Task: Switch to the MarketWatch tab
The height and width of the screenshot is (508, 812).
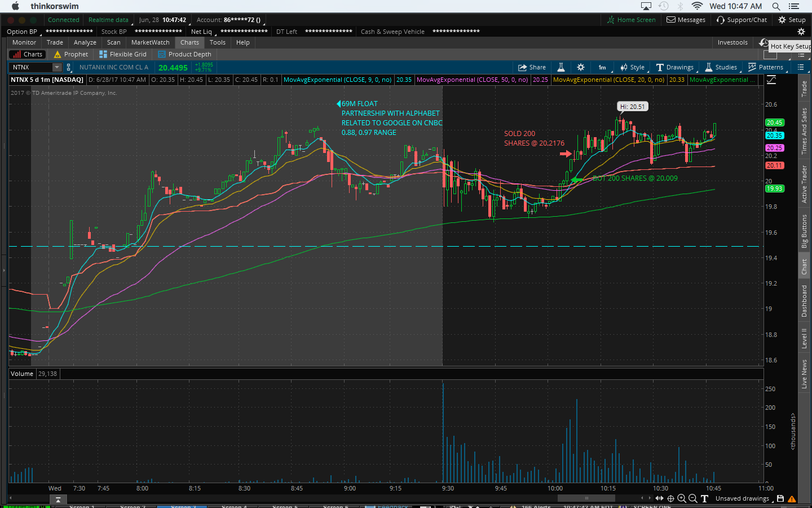Action: pos(151,42)
